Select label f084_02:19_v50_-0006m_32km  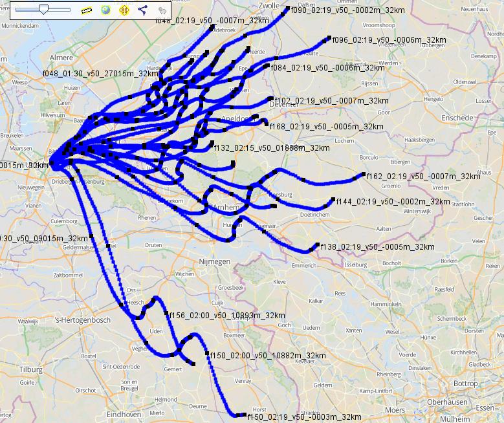click(x=327, y=67)
